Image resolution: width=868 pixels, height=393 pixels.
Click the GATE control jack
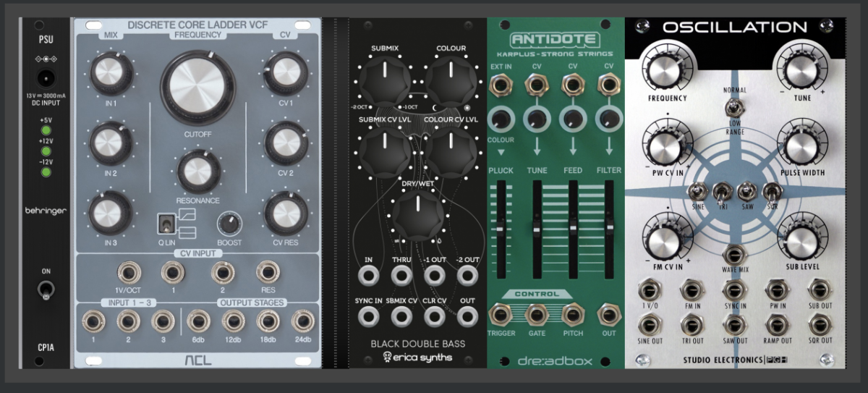[x=537, y=315]
